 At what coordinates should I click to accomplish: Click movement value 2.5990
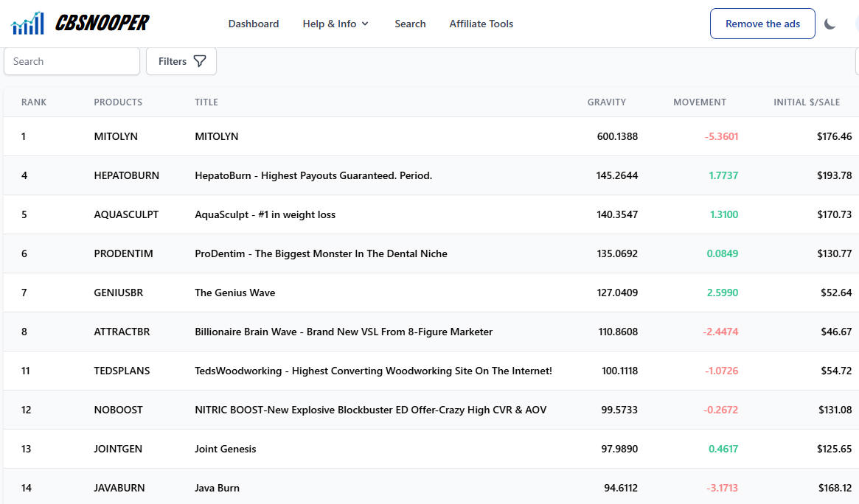tap(723, 293)
